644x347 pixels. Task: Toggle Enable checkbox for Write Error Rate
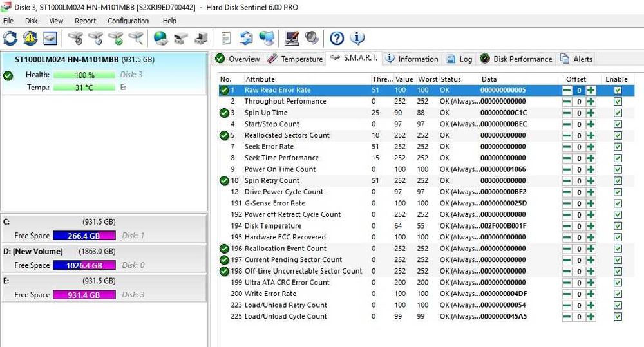tap(618, 294)
